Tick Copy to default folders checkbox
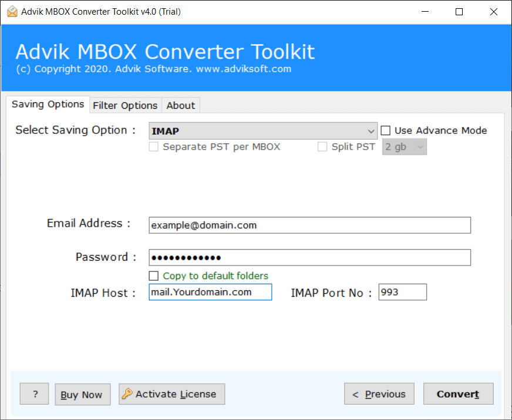Image resolution: width=512 pixels, height=420 pixels. point(154,276)
